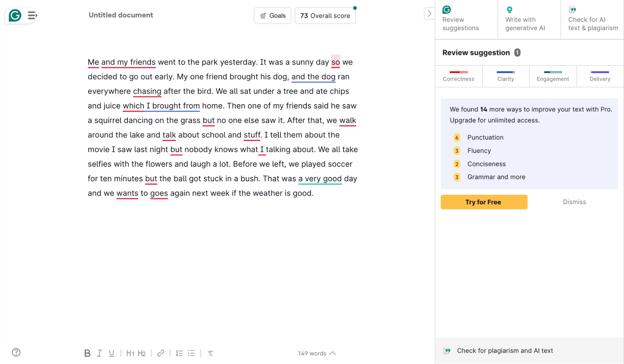This screenshot has width=624, height=364.
Task: Click the Fluency suggestion row label
Action: pos(479,151)
